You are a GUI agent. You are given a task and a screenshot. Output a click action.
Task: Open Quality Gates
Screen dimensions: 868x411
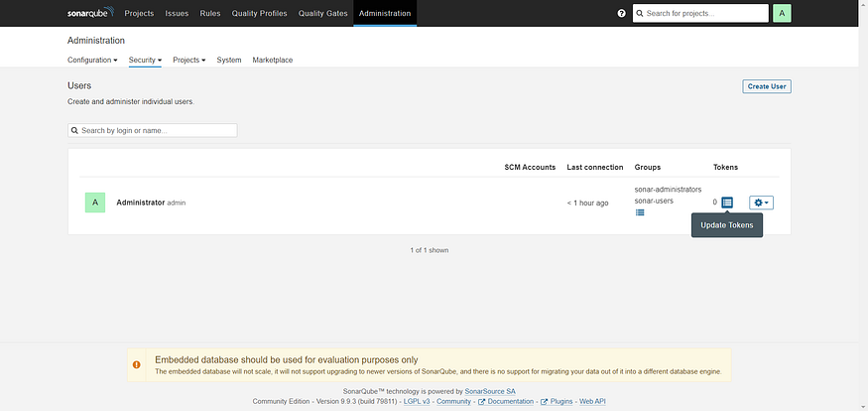tap(323, 13)
